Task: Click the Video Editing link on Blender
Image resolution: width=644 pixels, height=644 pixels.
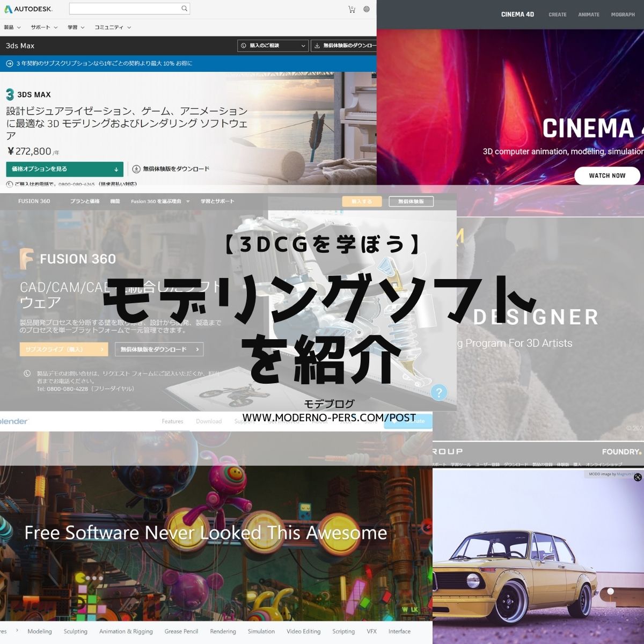Action: (303, 632)
